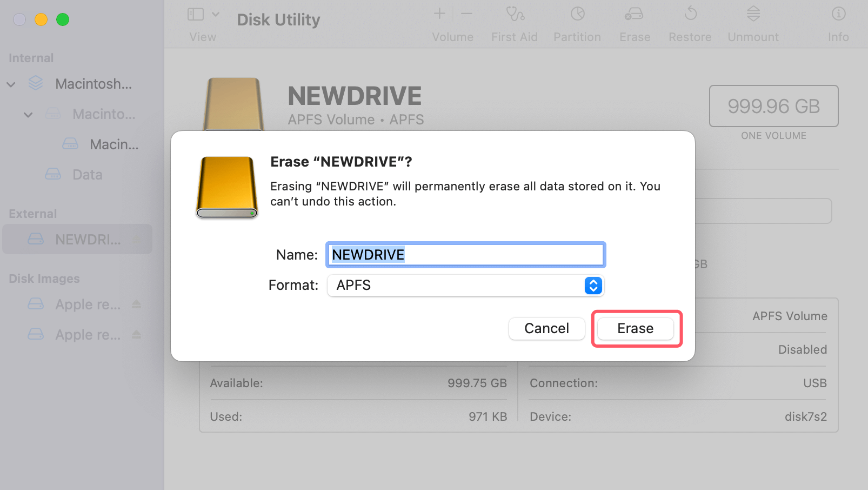The image size is (868, 490).
Task: Cancel the erase dialog
Action: tap(546, 328)
